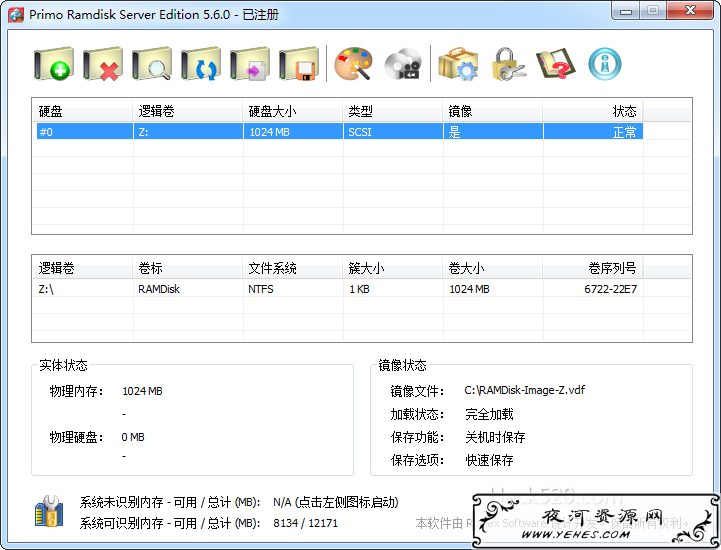Image resolution: width=721 pixels, height=550 pixels.
Task: Open the paint palette settings icon
Action: point(353,64)
